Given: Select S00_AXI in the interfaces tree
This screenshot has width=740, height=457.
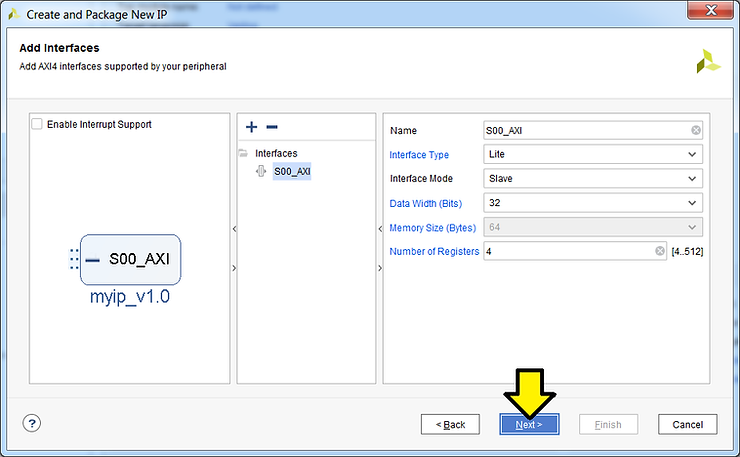Looking at the screenshot, I should click(x=292, y=171).
